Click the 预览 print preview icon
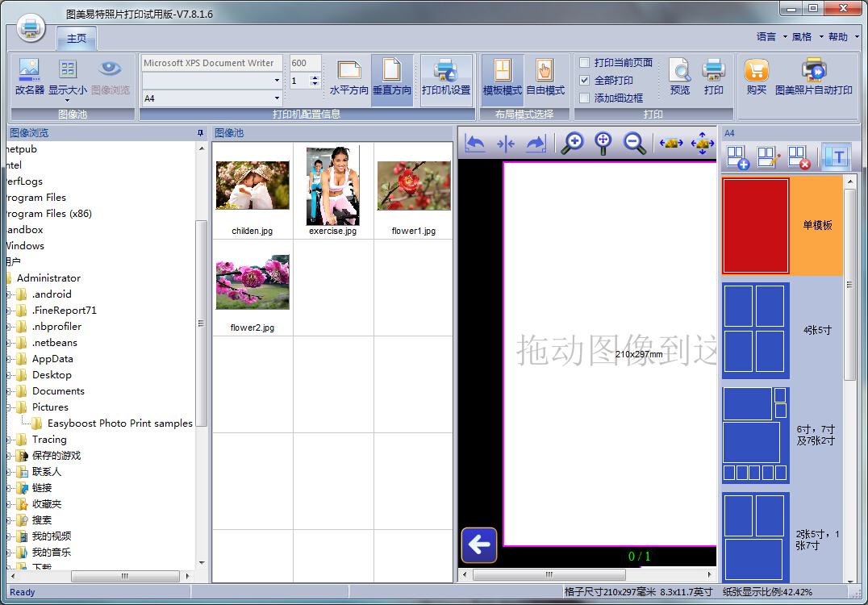Viewport: 868px width, 605px height. tap(679, 77)
